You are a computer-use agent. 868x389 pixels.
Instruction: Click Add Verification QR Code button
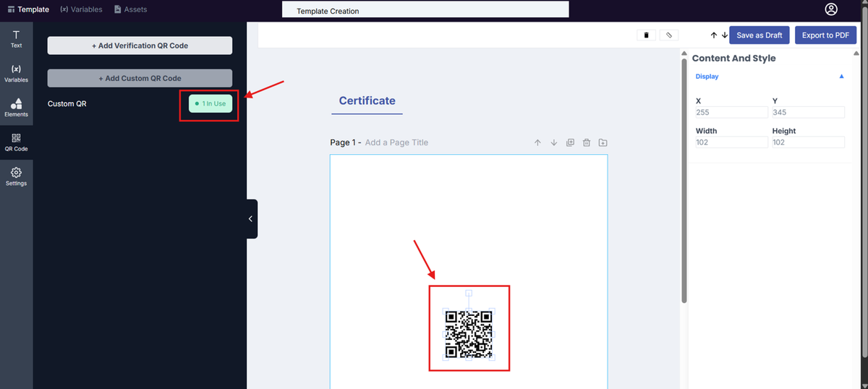[140, 46]
